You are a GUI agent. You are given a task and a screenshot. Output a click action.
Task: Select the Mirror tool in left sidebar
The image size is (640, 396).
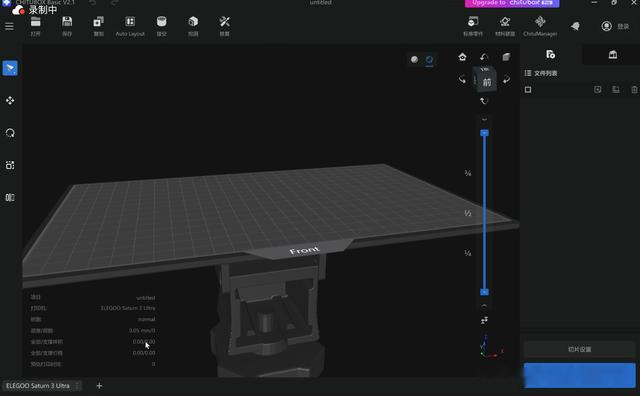(x=10, y=198)
